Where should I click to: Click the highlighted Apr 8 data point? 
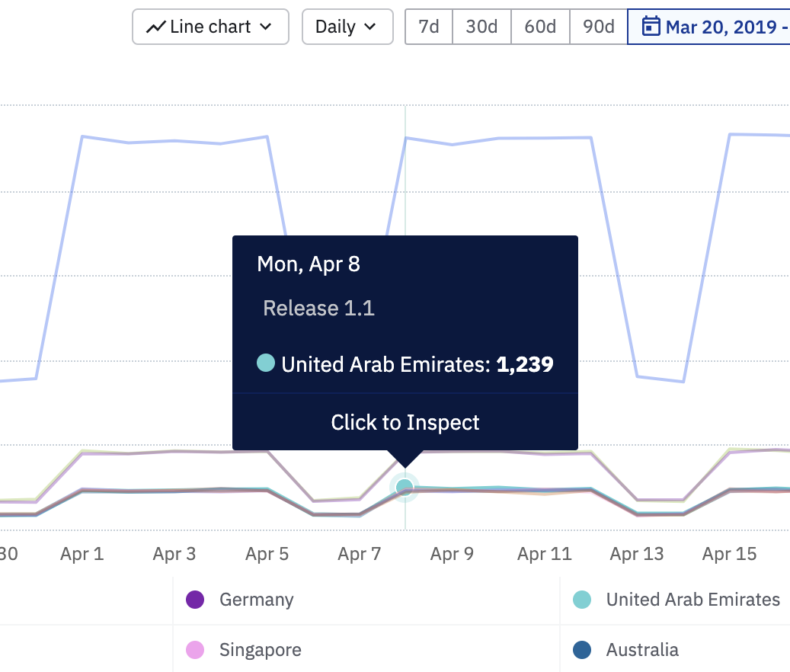405,488
